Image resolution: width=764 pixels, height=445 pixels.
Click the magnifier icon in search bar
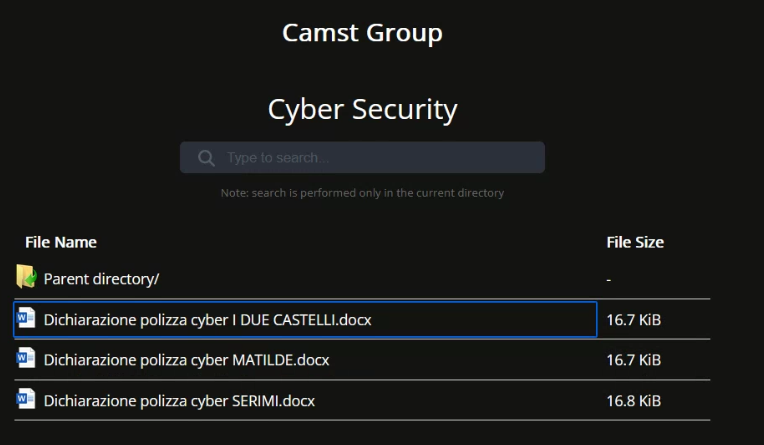(206, 158)
